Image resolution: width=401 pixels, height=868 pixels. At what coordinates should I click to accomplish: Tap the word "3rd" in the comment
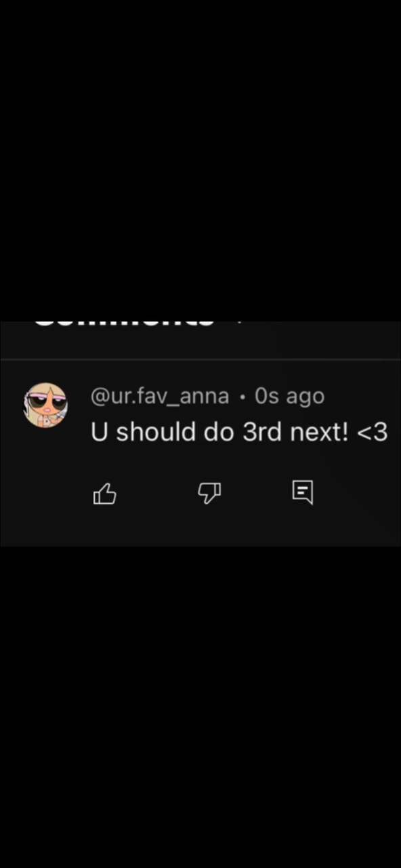click(x=261, y=432)
